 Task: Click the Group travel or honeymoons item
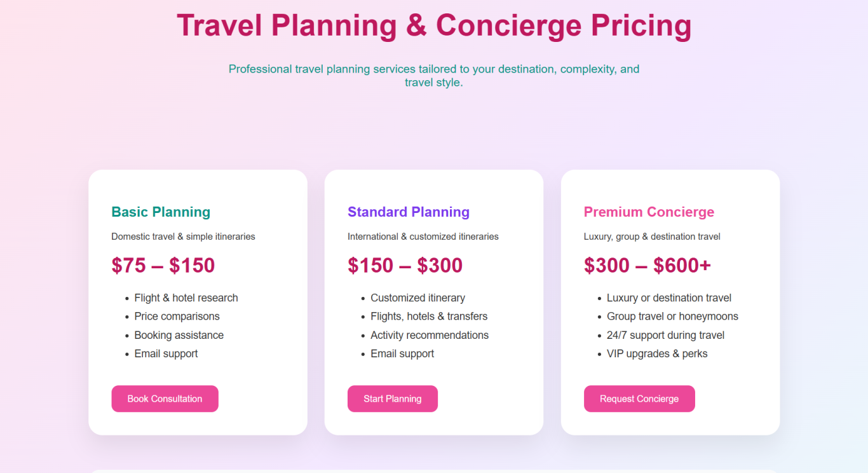point(672,316)
